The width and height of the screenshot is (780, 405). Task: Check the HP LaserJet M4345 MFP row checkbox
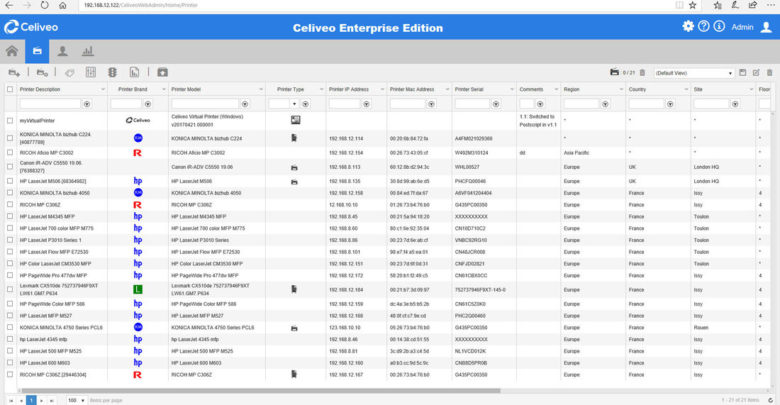10,216
